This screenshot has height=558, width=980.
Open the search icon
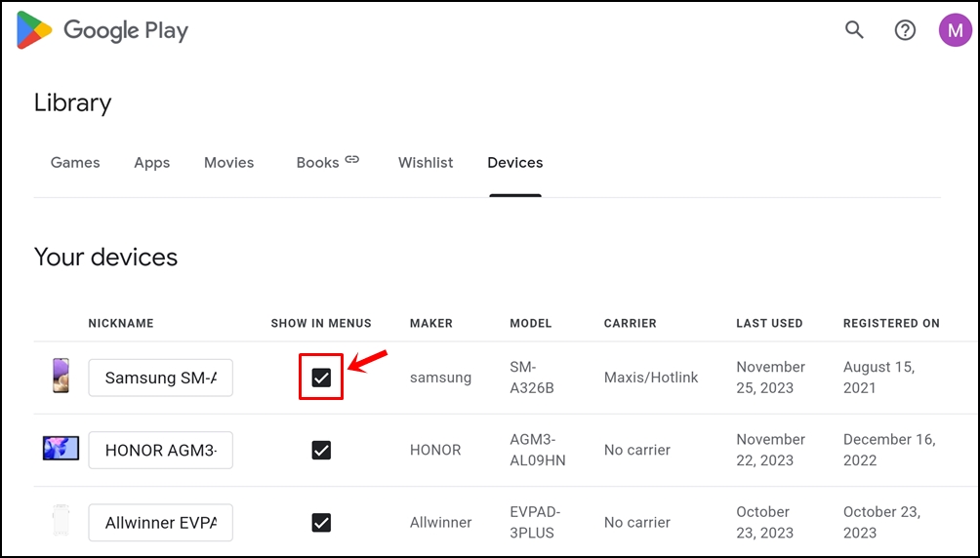coord(854,29)
